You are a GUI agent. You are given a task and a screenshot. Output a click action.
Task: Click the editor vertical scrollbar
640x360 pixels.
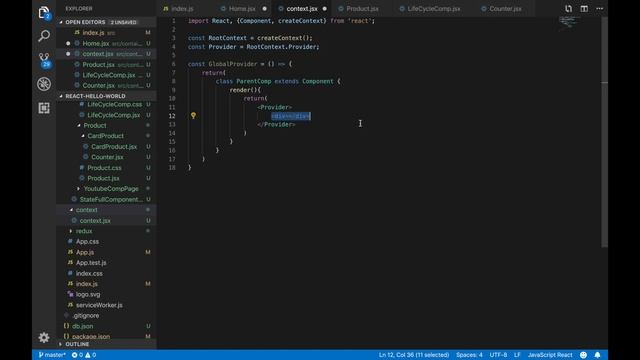[x=604, y=131]
